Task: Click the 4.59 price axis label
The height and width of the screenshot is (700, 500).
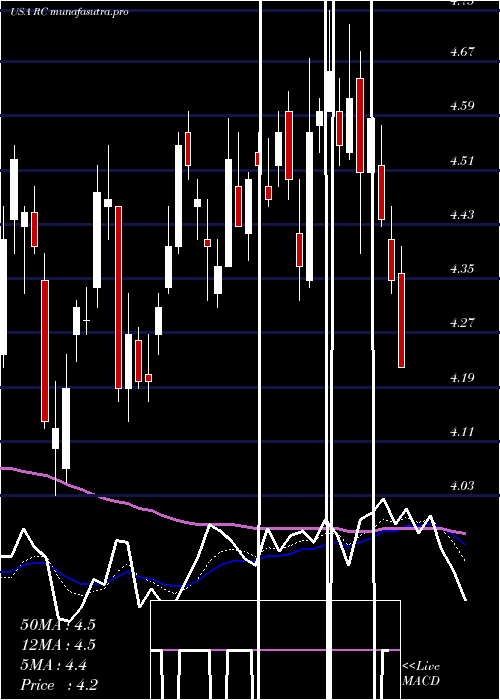Action: click(x=462, y=106)
